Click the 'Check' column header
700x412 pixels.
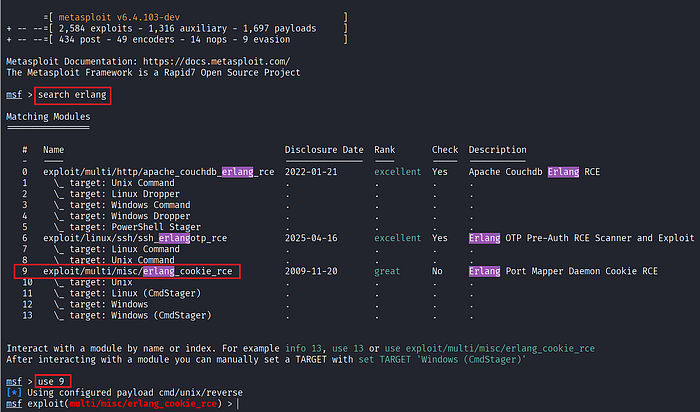point(445,150)
